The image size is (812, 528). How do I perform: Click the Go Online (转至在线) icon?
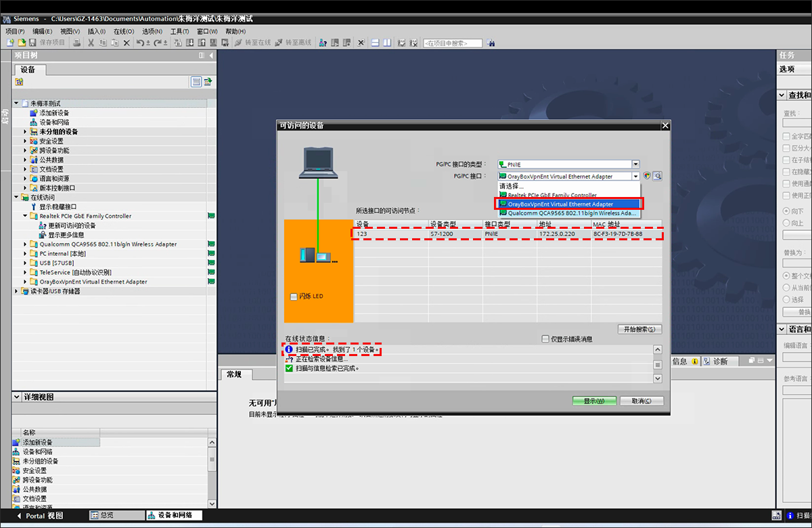pyautogui.click(x=239, y=43)
